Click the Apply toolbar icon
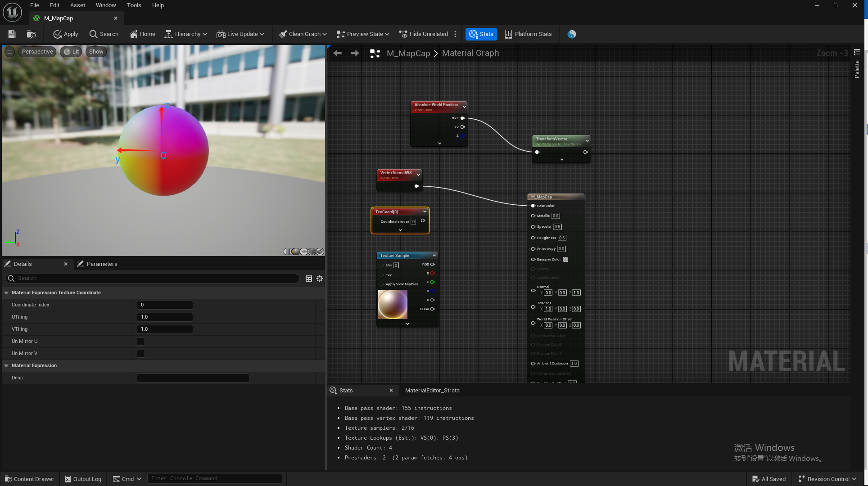This screenshot has height=486, width=868. pyautogui.click(x=65, y=34)
